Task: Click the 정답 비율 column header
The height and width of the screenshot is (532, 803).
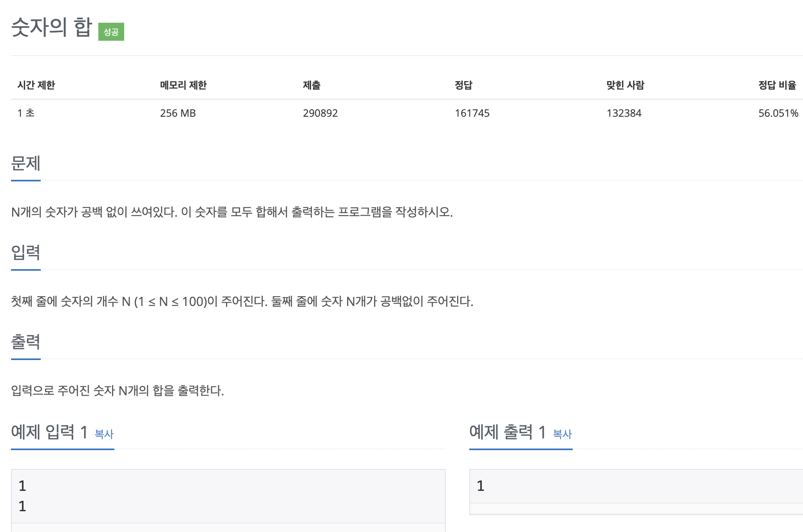Action: pos(777,85)
